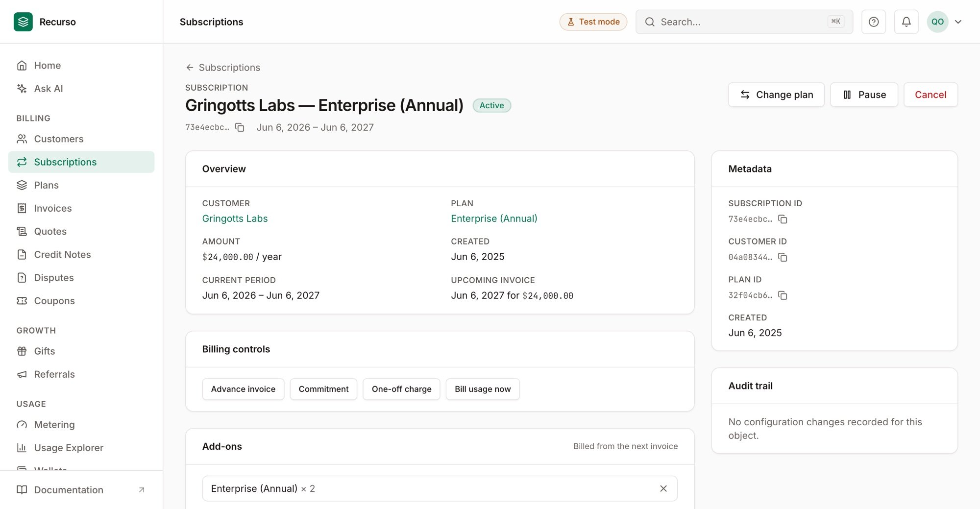
Task: Click the upcoming invoice date Jun 6, 2027
Action: point(478,295)
